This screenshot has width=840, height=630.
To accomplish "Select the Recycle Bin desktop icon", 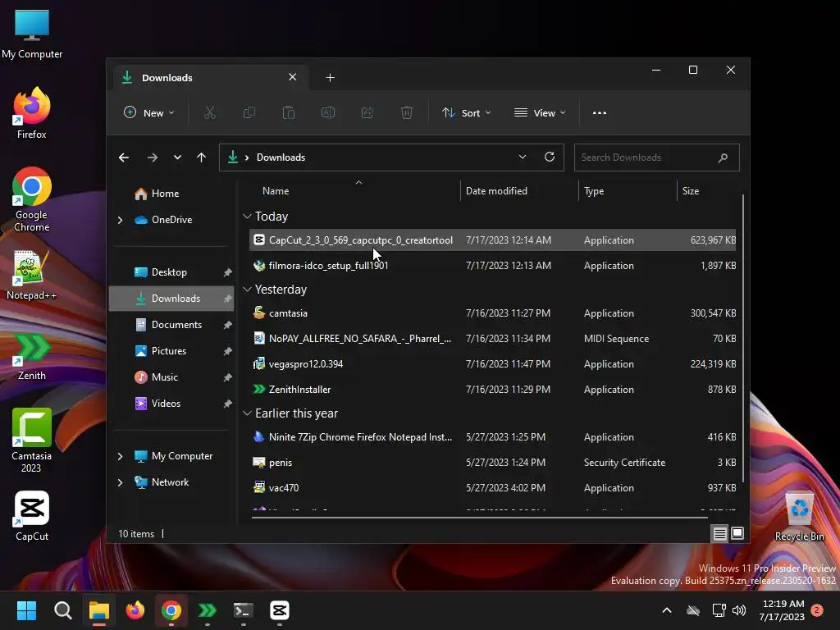I will pyautogui.click(x=799, y=517).
